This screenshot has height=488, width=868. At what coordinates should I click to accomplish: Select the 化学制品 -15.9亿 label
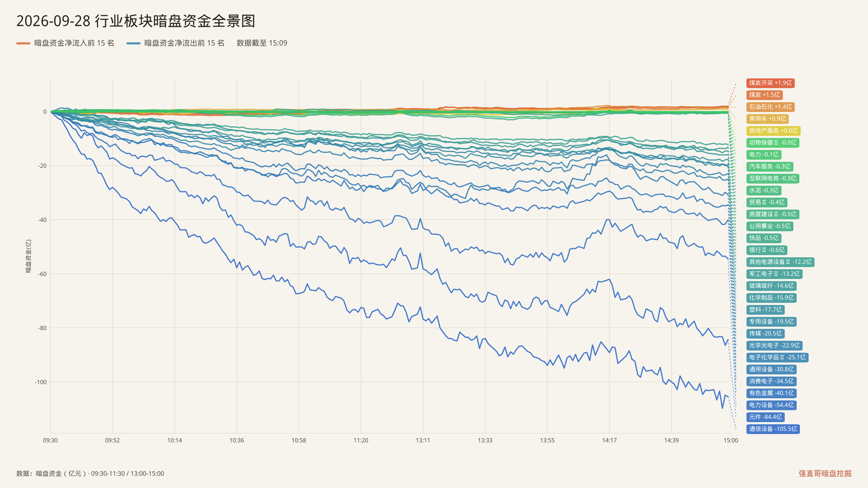pyautogui.click(x=771, y=298)
